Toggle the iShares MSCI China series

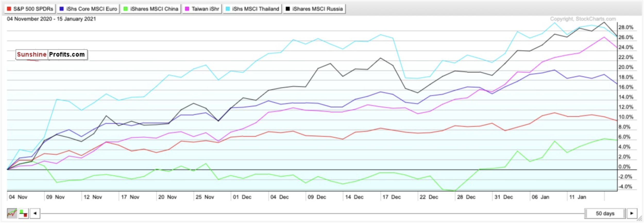pos(151,9)
